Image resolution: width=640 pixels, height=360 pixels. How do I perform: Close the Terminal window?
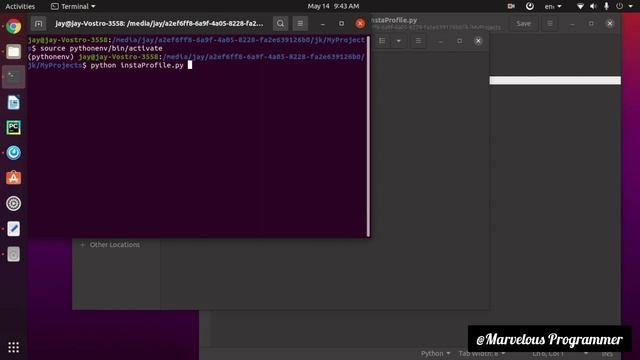360,24
